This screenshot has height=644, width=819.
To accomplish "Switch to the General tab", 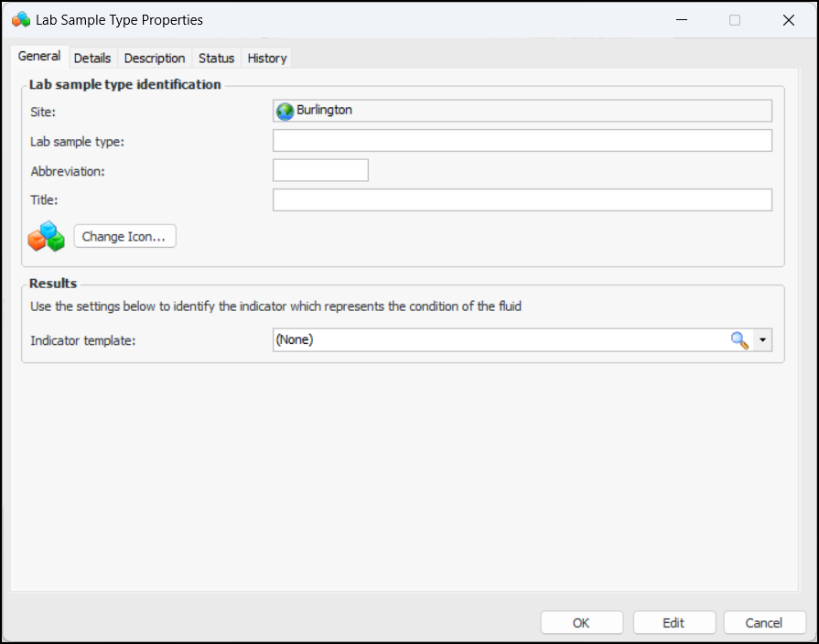I will pos(39,57).
